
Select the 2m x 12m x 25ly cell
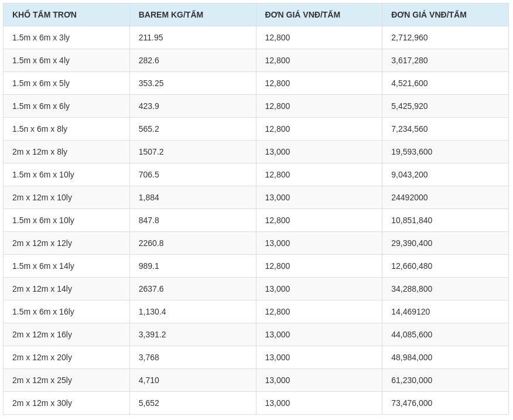pos(42,380)
